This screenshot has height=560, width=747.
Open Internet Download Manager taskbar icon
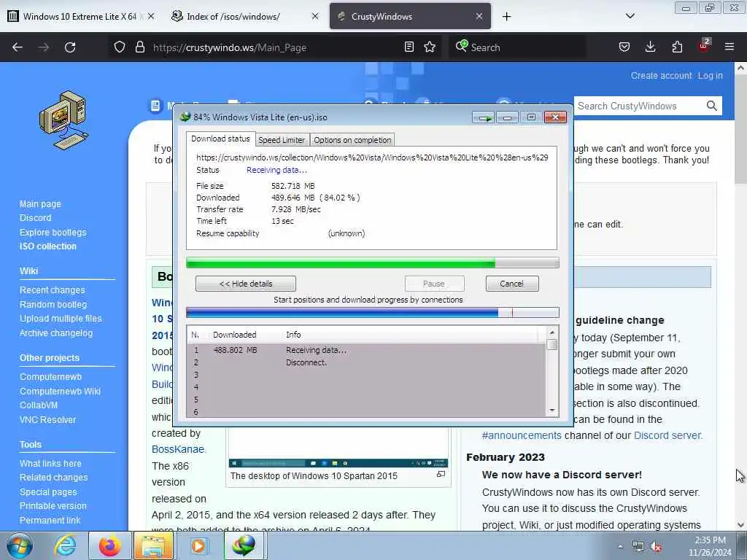[244, 545]
